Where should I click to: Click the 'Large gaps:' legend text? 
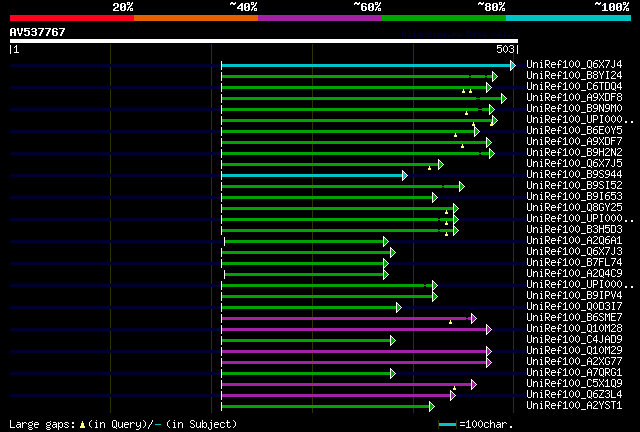42,425
